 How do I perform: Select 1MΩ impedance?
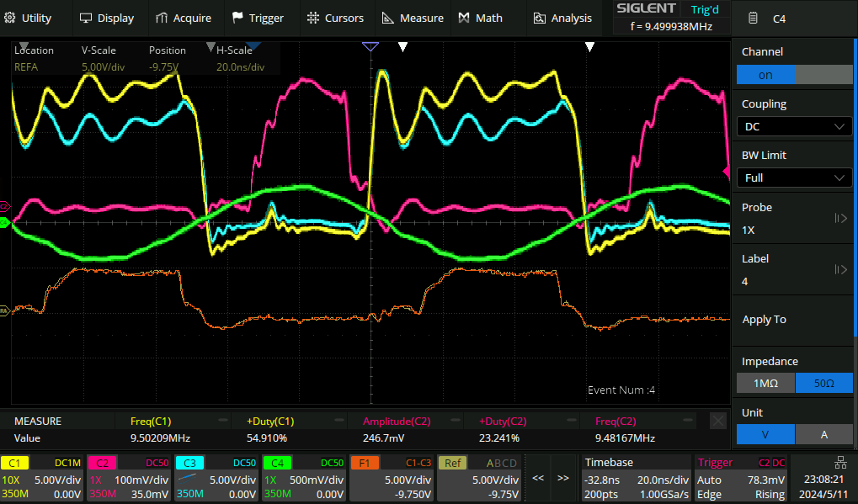765,383
